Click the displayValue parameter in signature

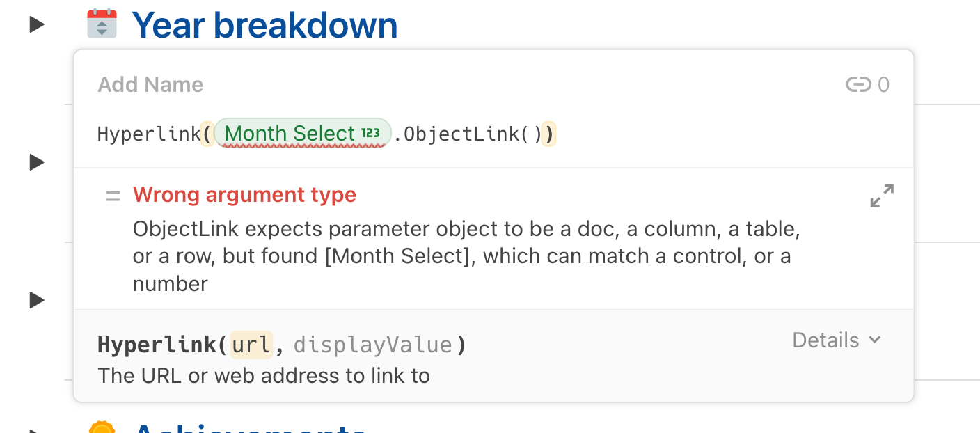[373, 345]
